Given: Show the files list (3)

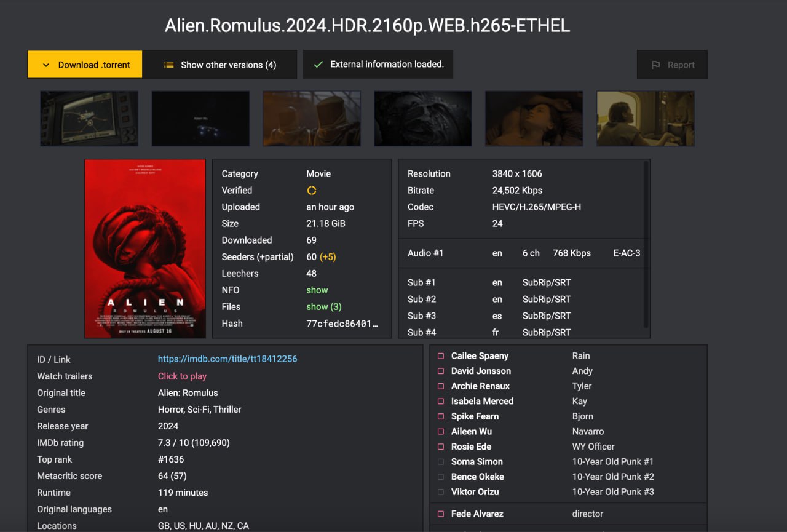Looking at the screenshot, I should [324, 307].
